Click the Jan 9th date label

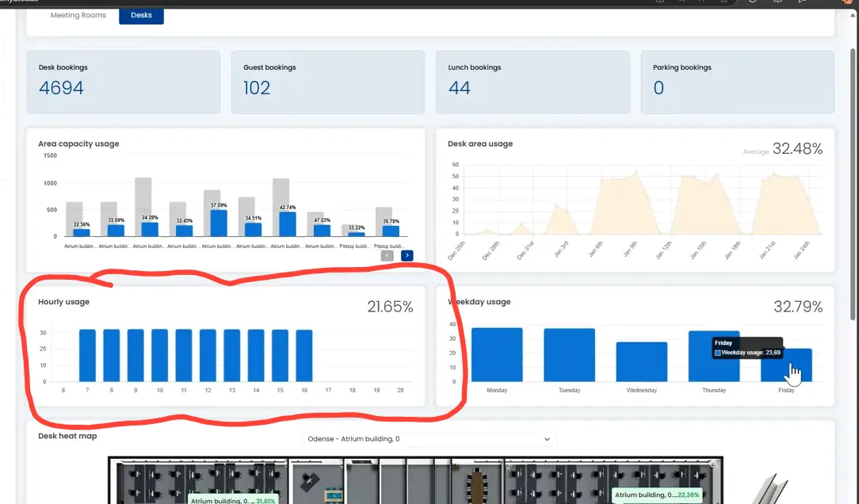click(630, 250)
